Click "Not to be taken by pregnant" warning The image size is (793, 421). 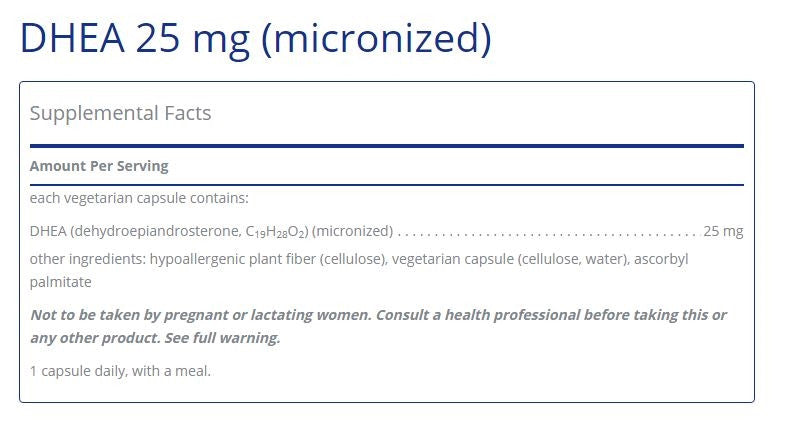(130, 314)
